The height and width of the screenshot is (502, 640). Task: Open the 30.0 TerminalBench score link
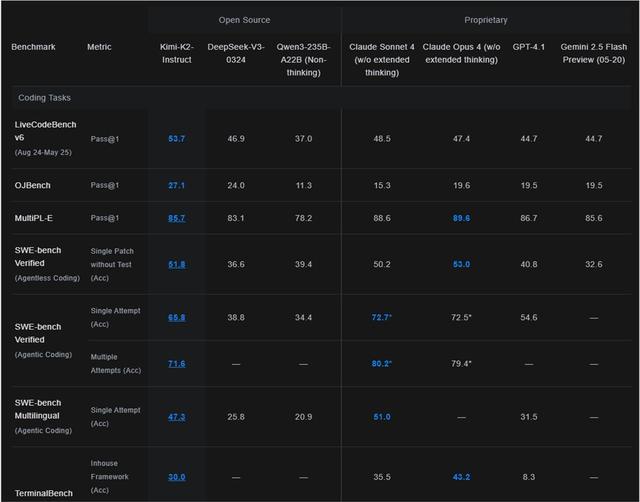[x=177, y=477]
